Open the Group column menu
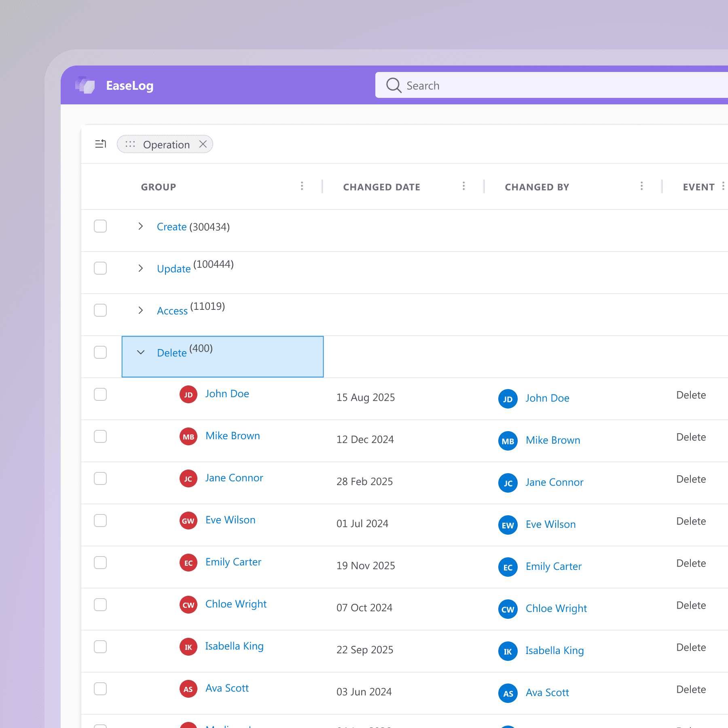The image size is (728, 728). point(302,186)
